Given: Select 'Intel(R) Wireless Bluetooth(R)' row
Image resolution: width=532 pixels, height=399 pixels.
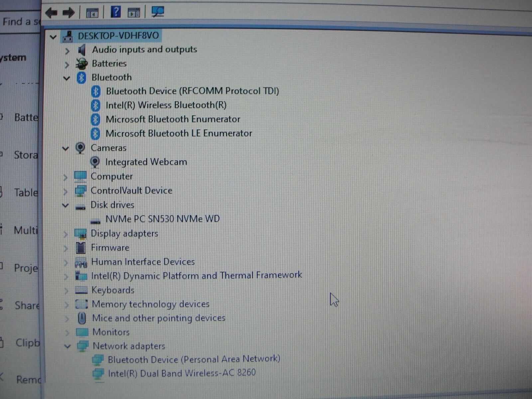Looking at the screenshot, I should (166, 105).
